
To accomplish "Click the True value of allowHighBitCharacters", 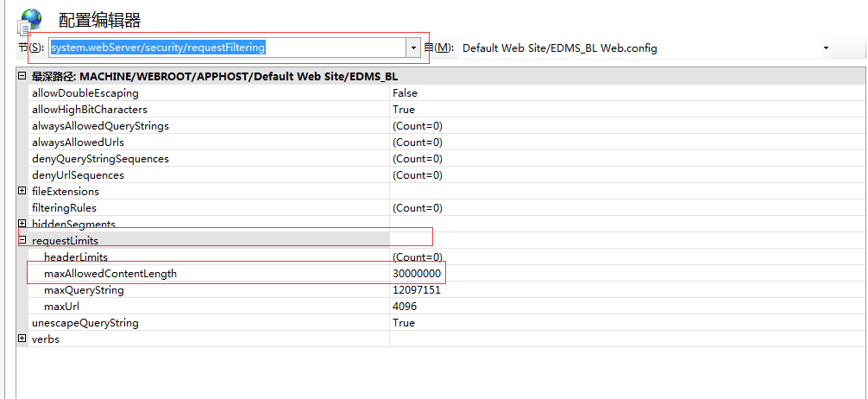I will coord(404,110).
